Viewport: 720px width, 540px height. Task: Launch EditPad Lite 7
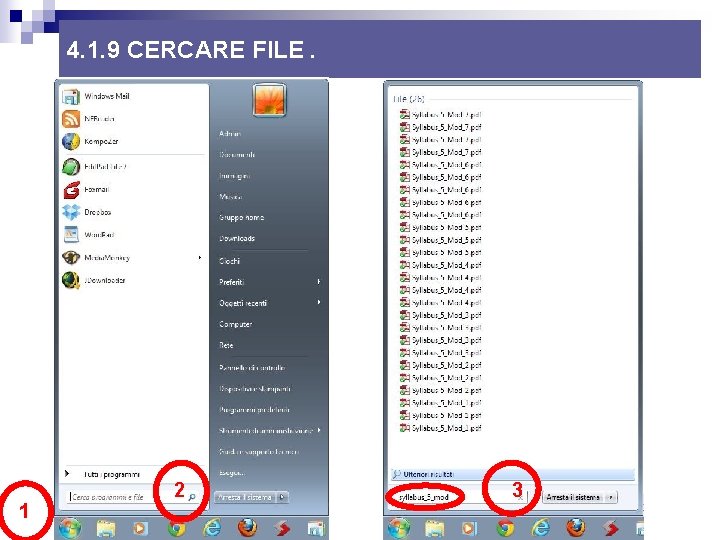[x=95, y=167]
